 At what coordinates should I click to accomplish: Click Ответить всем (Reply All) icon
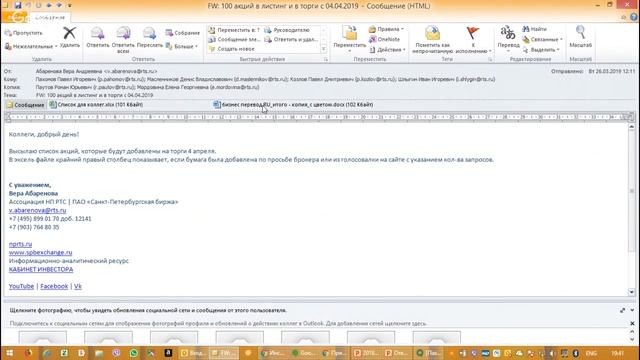[123, 33]
